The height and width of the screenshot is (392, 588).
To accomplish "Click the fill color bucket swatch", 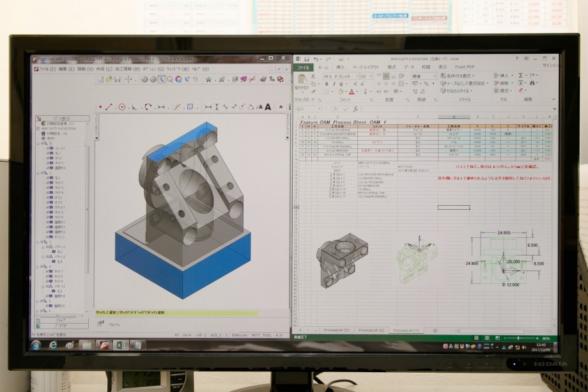I will tap(341, 91).
